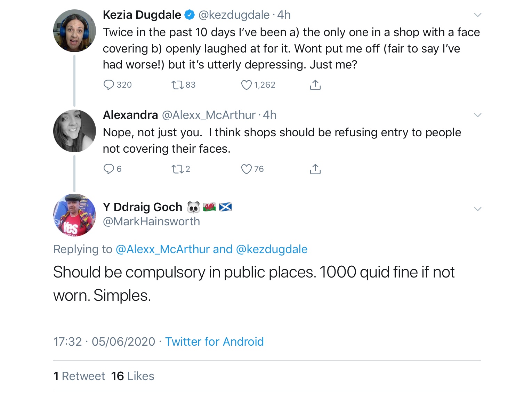Like Alexandra's tweet

(x=246, y=169)
